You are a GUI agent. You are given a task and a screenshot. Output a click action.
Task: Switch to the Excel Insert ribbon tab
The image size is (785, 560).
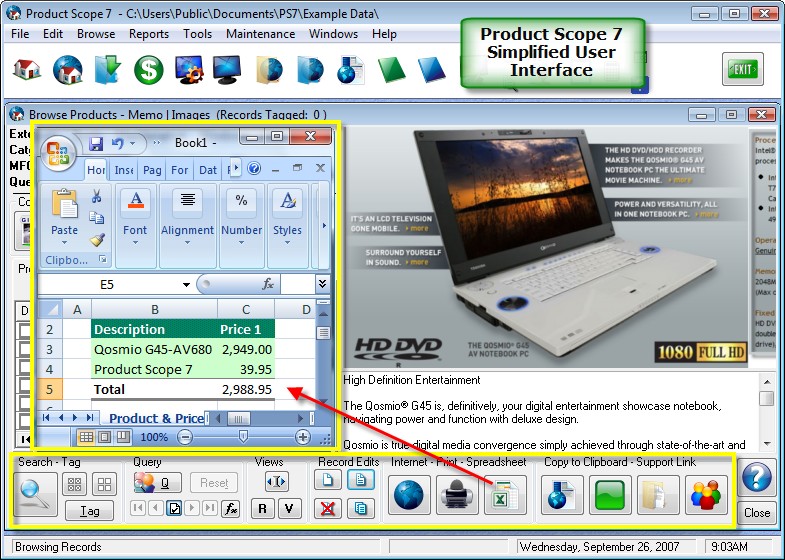coord(124,170)
